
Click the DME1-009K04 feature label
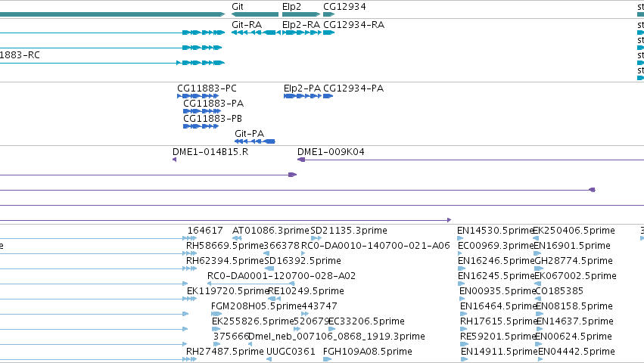click(x=331, y=152)
